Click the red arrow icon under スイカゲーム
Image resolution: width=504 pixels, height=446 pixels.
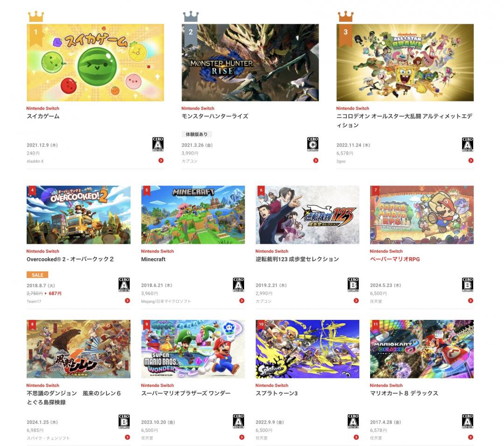tap(161, 161)
